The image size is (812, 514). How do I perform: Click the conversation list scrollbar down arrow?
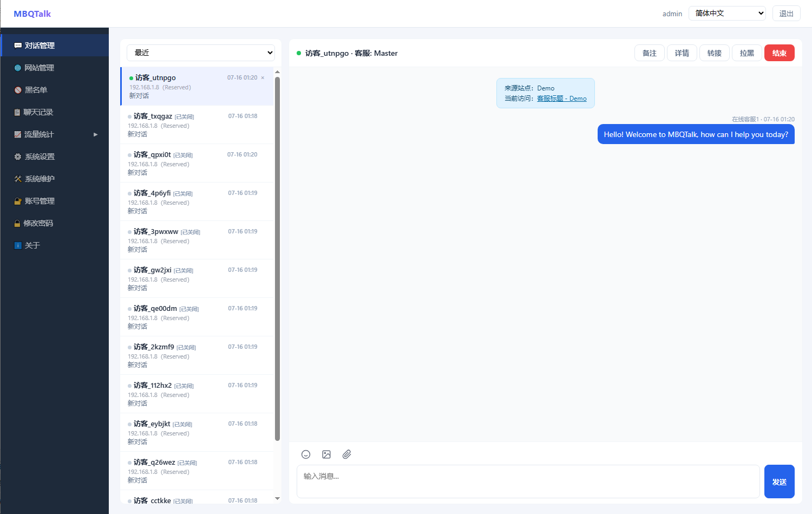tap(278, 499)
